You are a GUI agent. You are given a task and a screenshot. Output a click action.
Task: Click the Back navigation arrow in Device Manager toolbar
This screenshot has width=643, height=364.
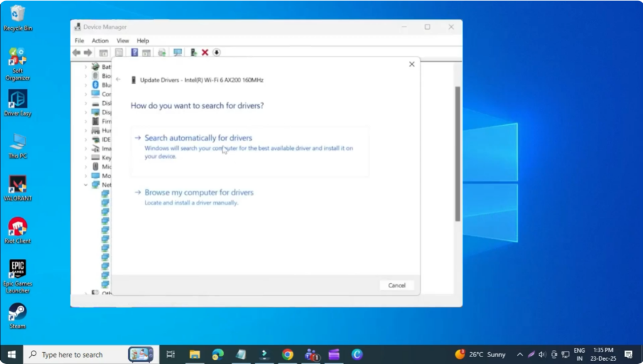coord(77,52)
